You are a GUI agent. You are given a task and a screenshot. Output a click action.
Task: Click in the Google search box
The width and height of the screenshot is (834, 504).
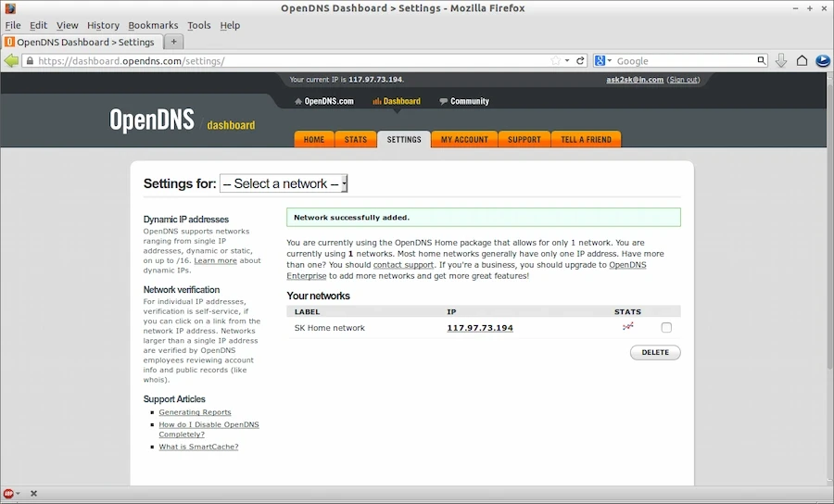tap(685, 61)
